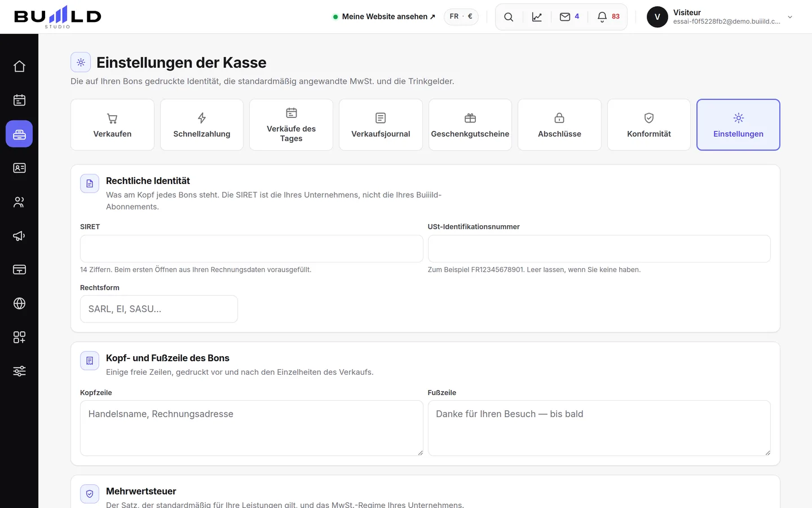Click the Kopf- und Fußzeile receipt icon
Screen dimensions: 812x508
[90, 361]
